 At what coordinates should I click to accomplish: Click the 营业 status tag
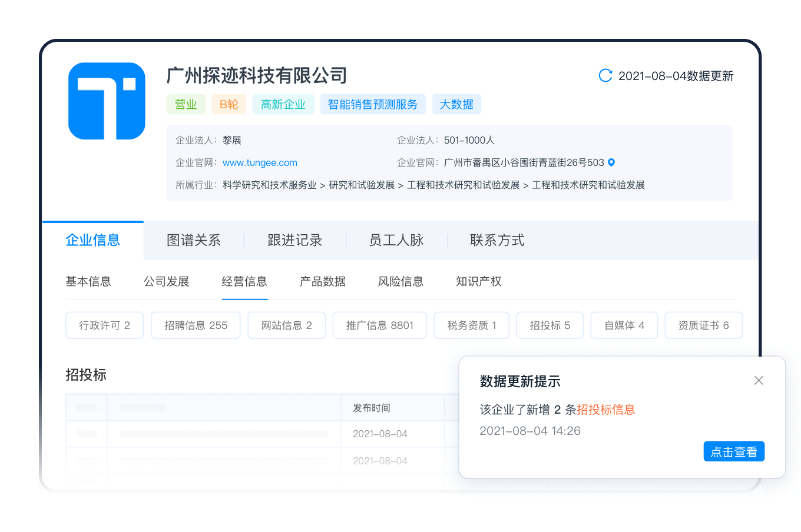click(x=186, y=104)
